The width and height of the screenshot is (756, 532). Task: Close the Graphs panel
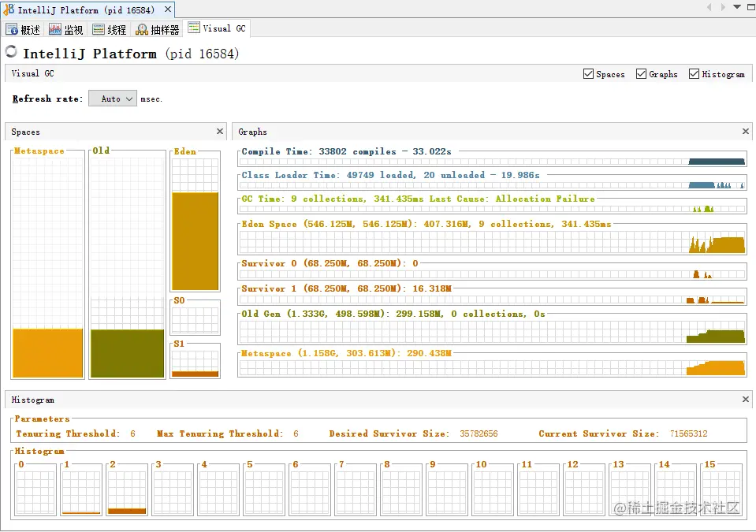[x=746, y=131]
